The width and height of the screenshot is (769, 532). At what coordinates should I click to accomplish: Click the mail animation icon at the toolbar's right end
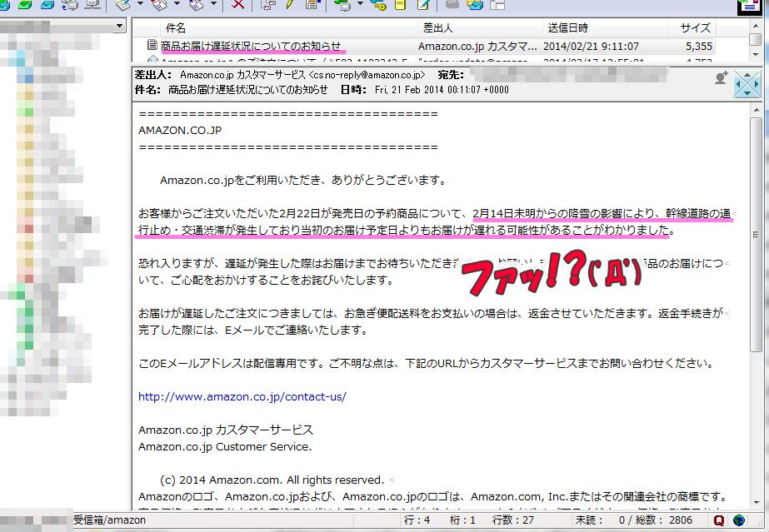point(749,7)
